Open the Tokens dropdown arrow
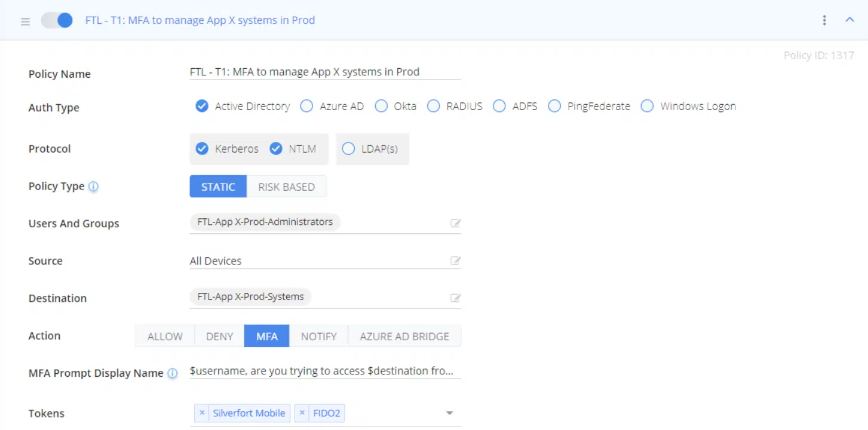 point(450,413)
